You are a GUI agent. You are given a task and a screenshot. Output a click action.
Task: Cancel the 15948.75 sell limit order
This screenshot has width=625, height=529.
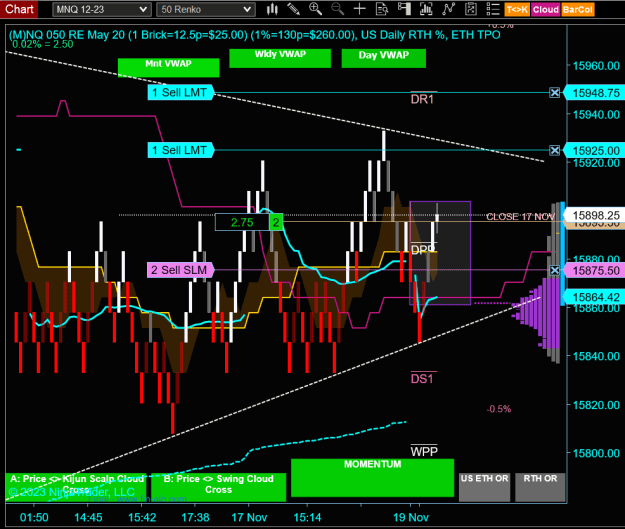point(554,93)
